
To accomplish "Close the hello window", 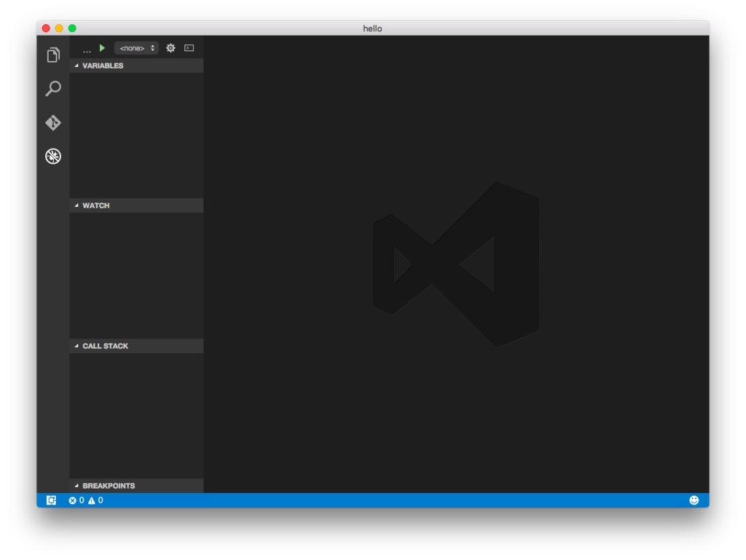I will click(x=46, y=28).
